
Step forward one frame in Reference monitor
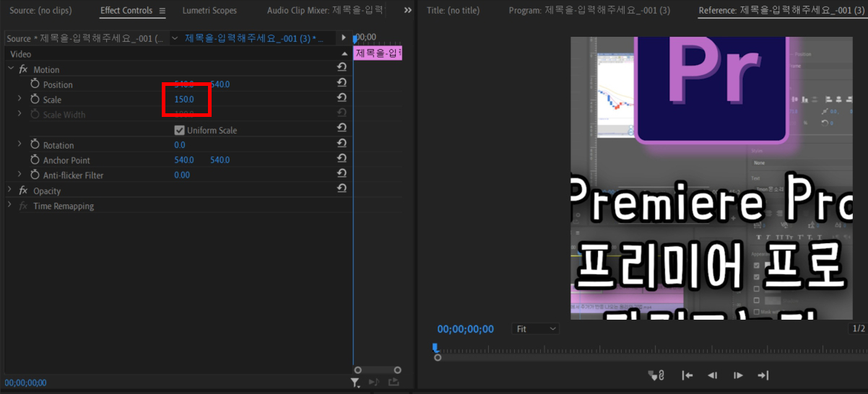738,375
